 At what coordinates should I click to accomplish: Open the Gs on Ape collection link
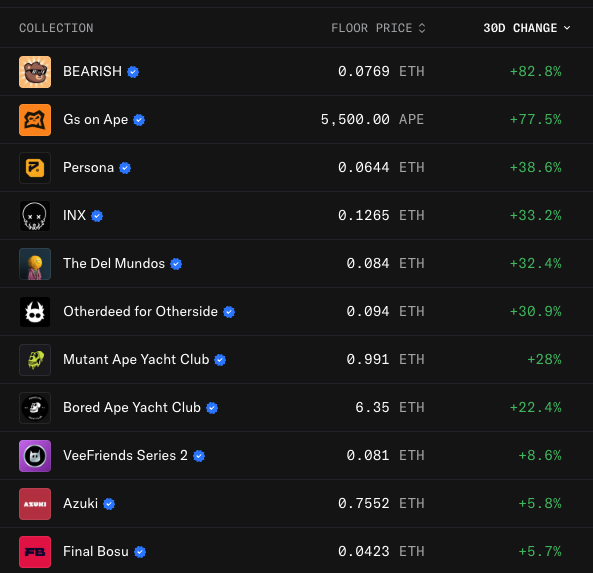point(96,120)
